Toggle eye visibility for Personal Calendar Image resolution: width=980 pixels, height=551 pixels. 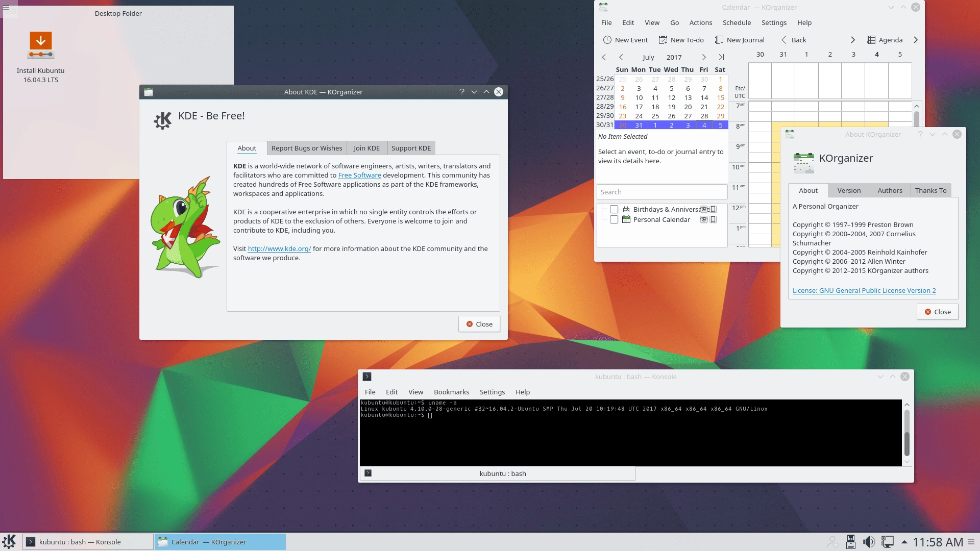(x=704, y=219)
